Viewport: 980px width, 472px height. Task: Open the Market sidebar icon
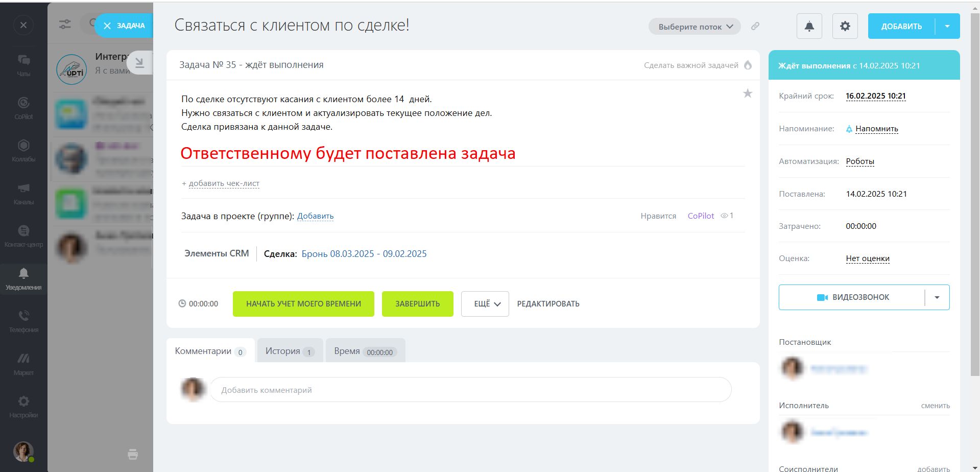click(23, 364)
